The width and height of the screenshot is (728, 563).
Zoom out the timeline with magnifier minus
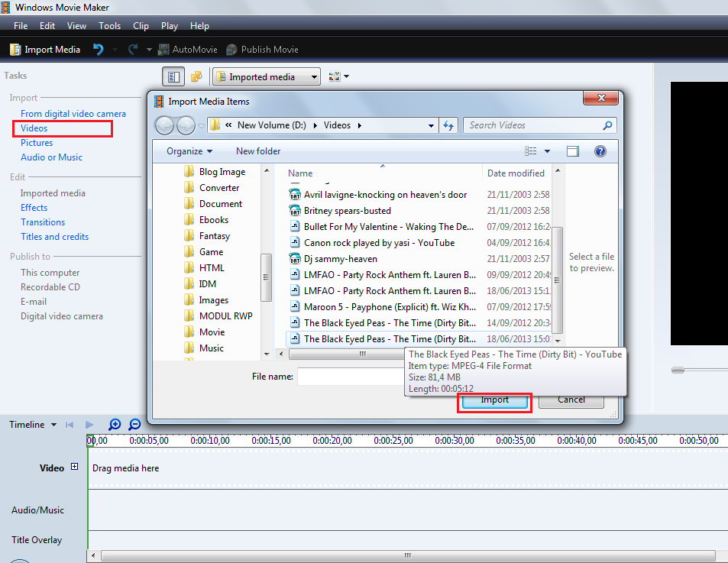(x=134, y=424)
